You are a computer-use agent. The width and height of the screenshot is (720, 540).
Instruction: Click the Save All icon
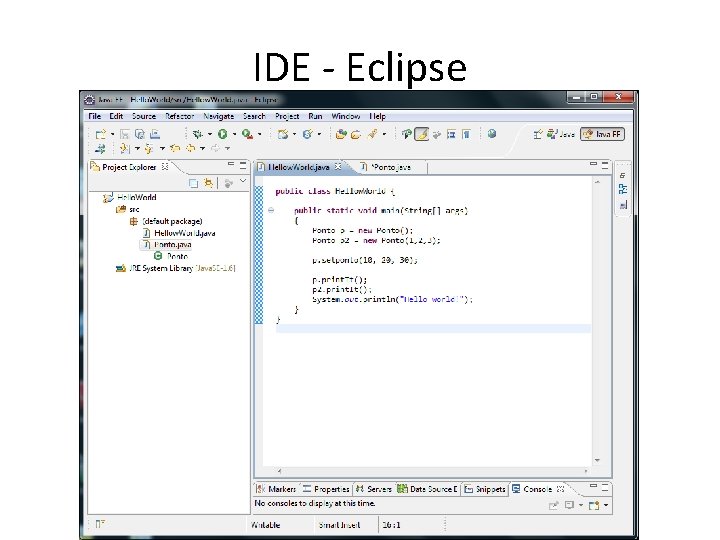coord(140,134)
